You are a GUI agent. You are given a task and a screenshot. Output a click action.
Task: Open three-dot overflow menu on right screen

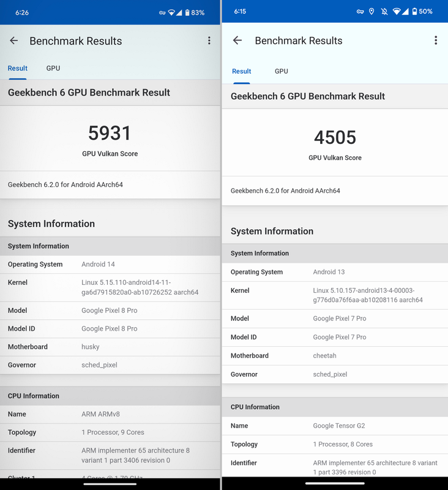pos(436,40)
